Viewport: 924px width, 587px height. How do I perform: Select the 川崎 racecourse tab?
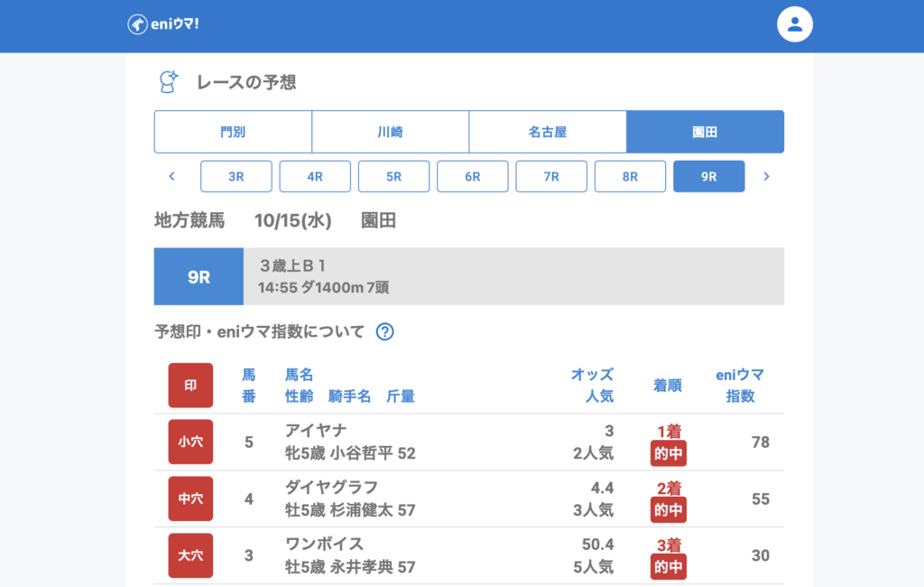(390, 132)
